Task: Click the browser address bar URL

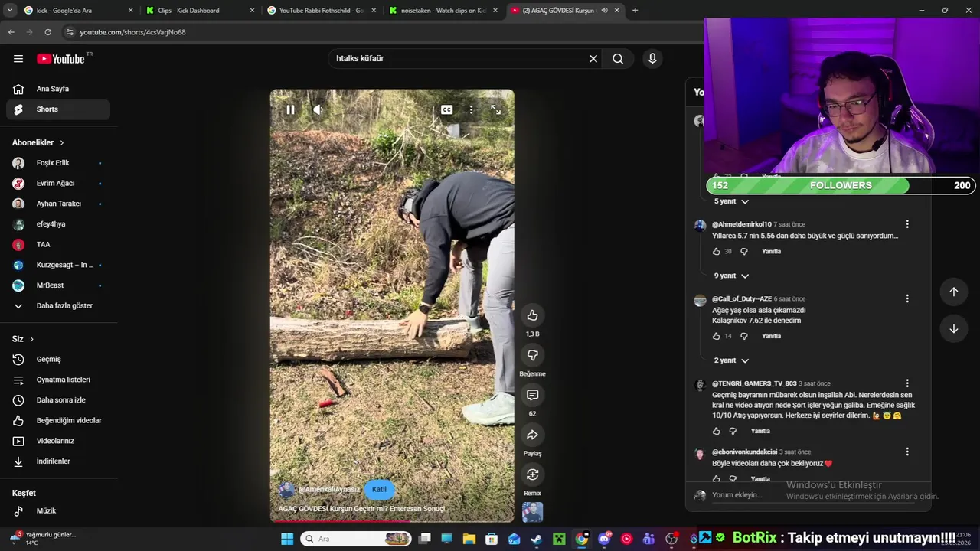Action: click(x=132, y=32)
